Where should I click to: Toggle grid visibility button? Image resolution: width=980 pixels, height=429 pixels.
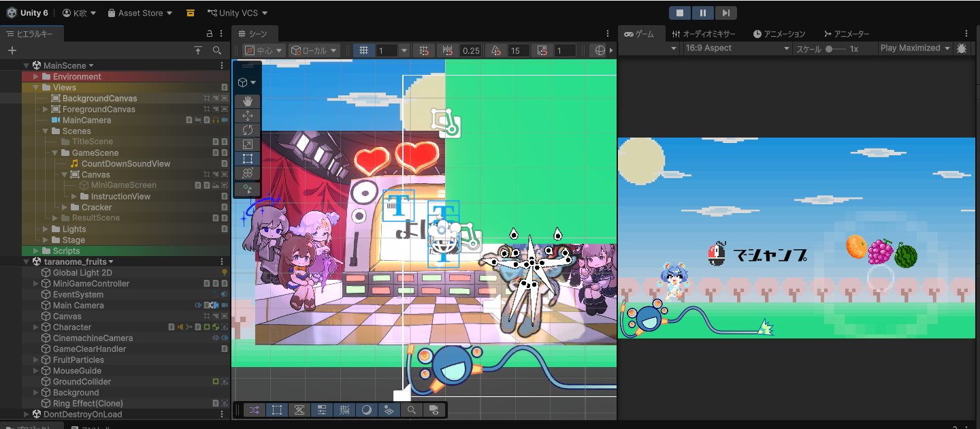pos(364,50)
